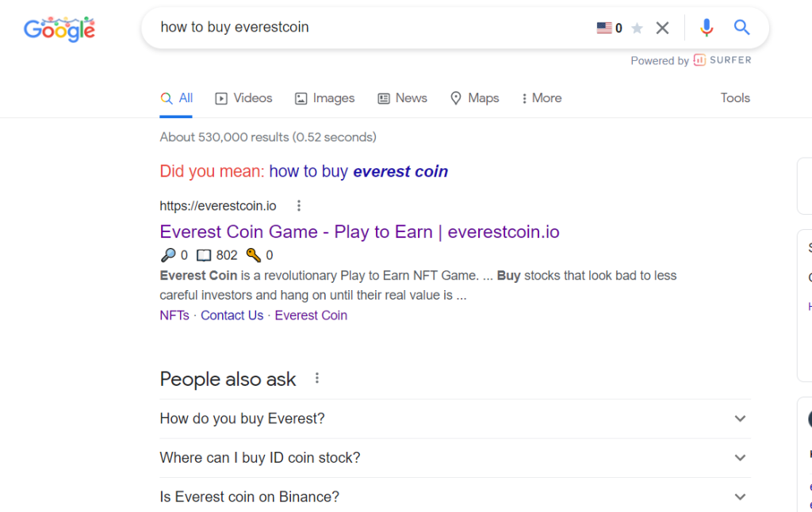Select the All tab
Image resolution: width=812 pixels, height=512 pixels.
point(177,97)
